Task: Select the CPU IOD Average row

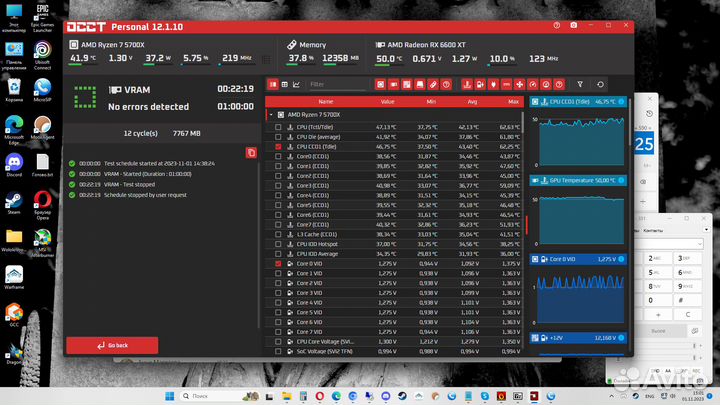Action: 394,254
